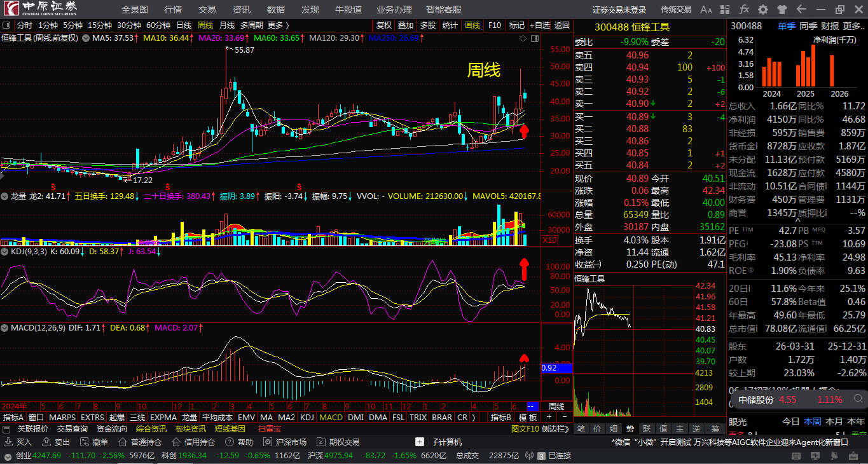This screenshot has width=868, height=464.
Task: Click the F10 button in chart toolbar
Action: pyautogui.click(x=494, y=25)
